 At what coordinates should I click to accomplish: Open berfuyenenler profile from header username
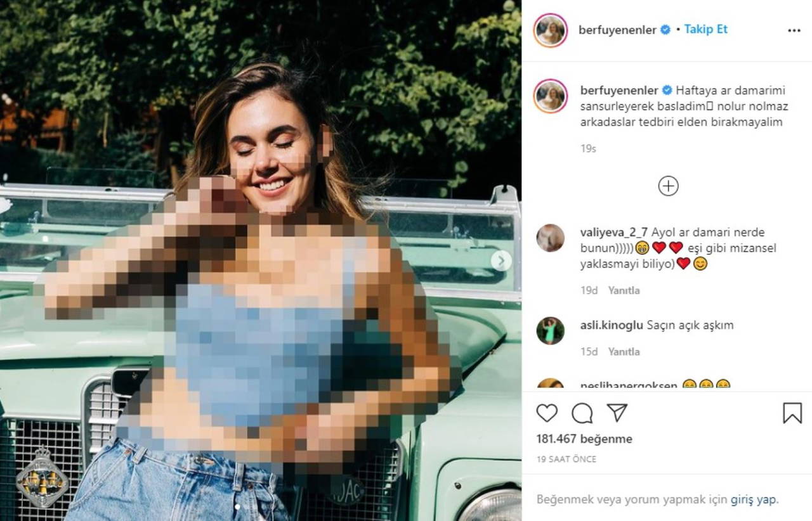pyautogui.click(x=617, y=30)
